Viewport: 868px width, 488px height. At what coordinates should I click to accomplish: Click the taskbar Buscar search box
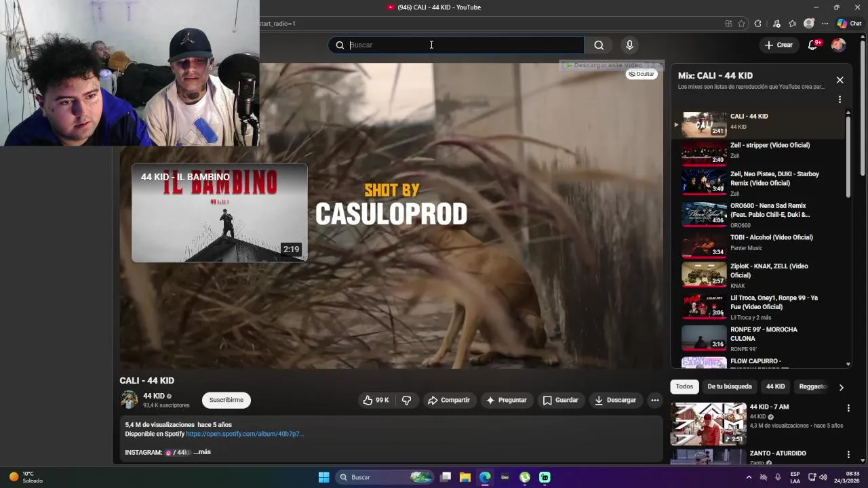[384, 477]
